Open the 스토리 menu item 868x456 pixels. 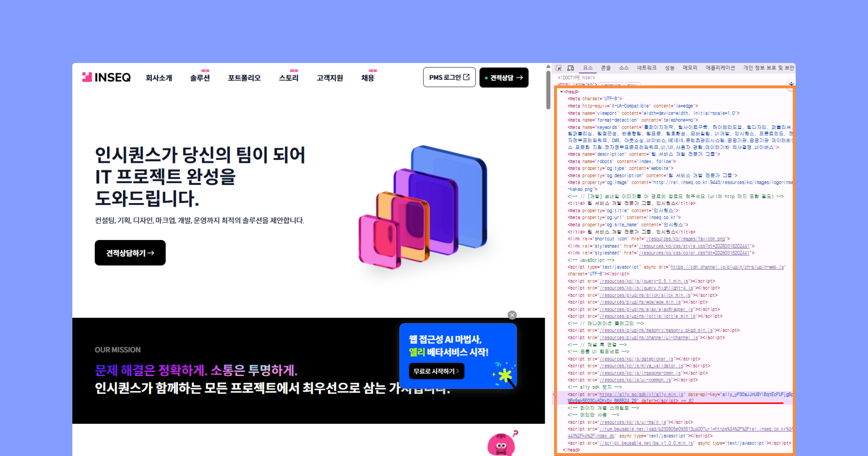click(289, 78)
